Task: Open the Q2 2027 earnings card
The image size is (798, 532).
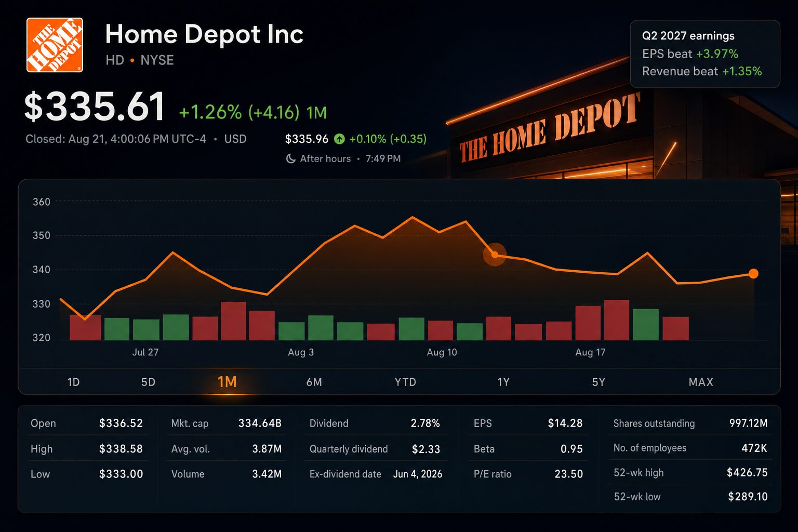Action: pyautogui.click(x=705, y=54)
